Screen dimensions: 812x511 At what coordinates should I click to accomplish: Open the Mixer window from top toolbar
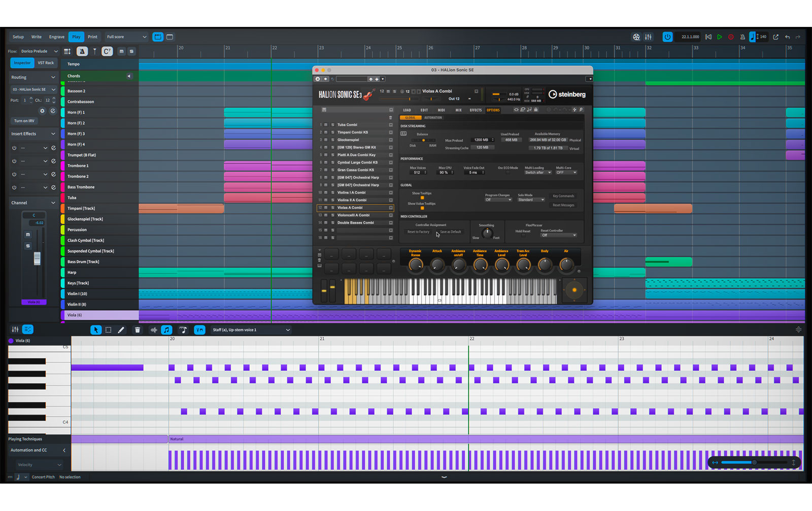[x=648, y=37]
